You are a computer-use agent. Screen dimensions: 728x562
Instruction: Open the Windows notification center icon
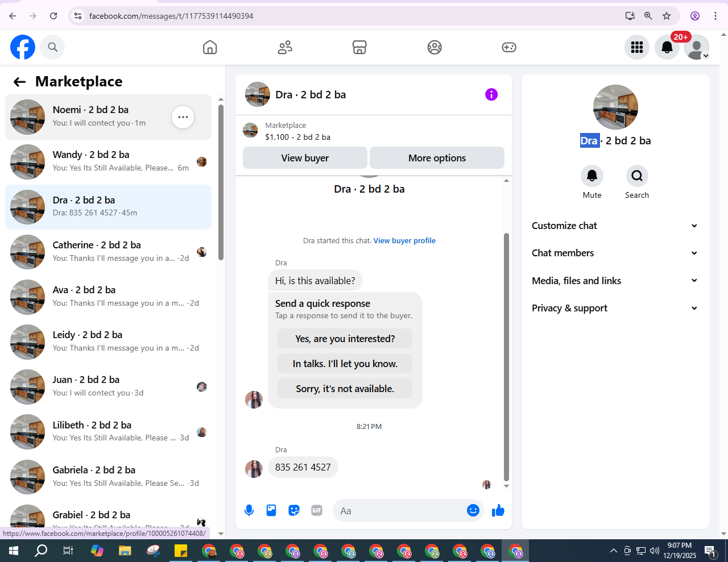pyautogui.click(x=710, y=551)
